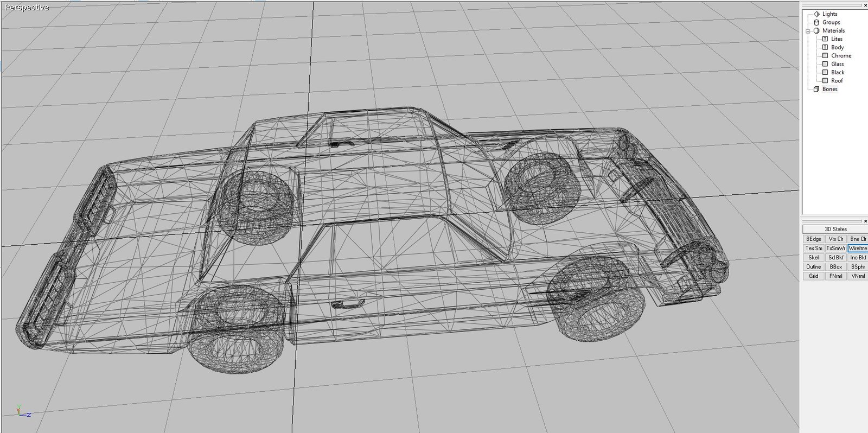The image size is (868, 433).
Task: Click the Bones cube icon
Action: coord(816,89)
